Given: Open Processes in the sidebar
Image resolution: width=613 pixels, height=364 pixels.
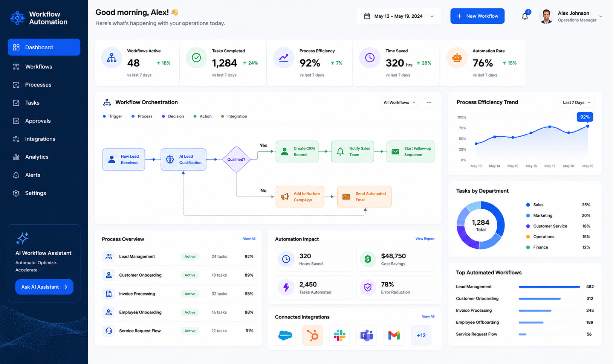Looking at the screenshot, I should [44, 85].
